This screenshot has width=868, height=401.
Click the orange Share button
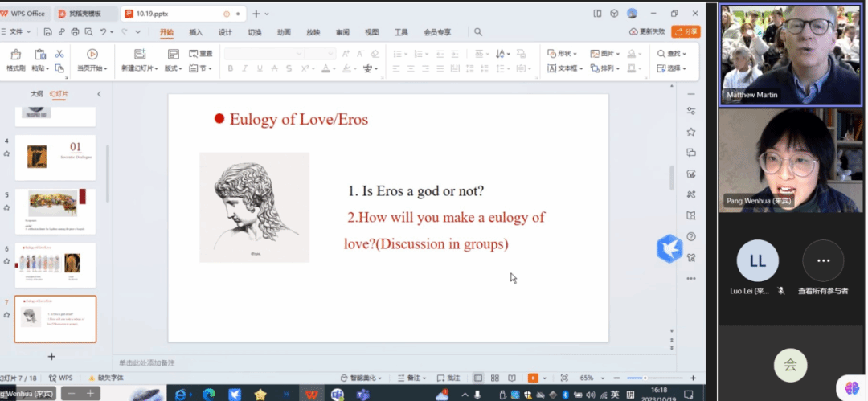(x=686, y=31)
